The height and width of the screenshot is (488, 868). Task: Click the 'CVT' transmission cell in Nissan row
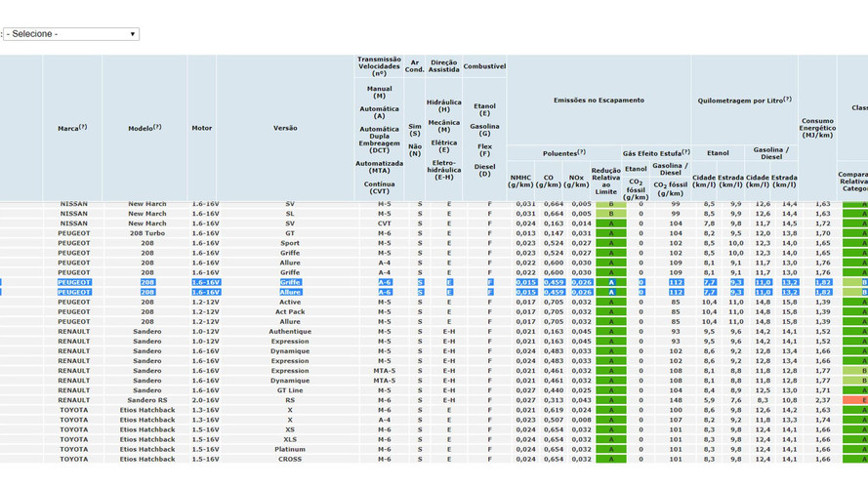coord(384,224)
